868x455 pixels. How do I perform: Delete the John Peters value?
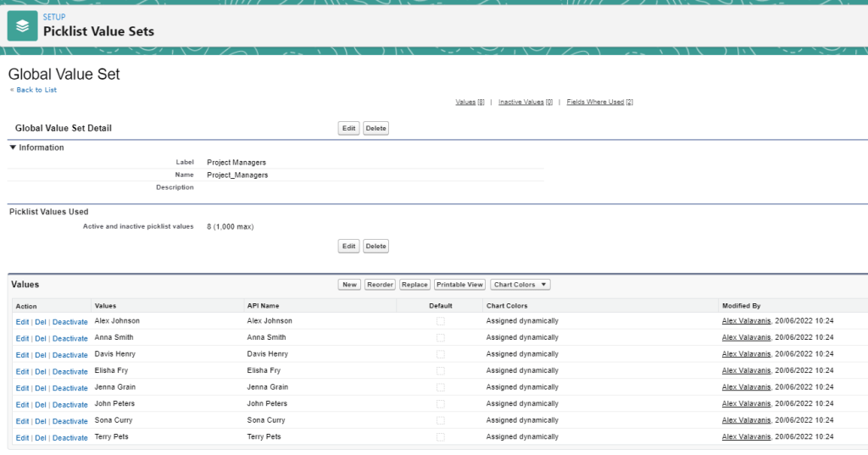coord(41,404)
